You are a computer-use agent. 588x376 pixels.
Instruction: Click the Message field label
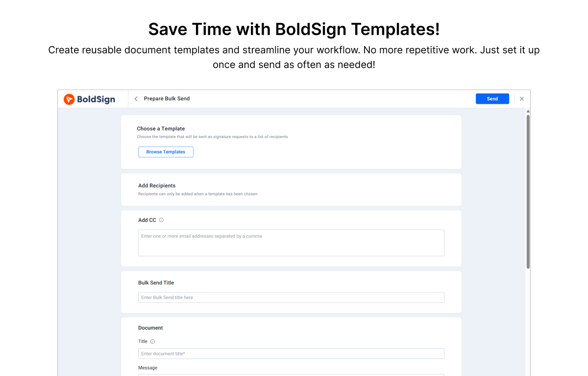click(x=147, y=368)
